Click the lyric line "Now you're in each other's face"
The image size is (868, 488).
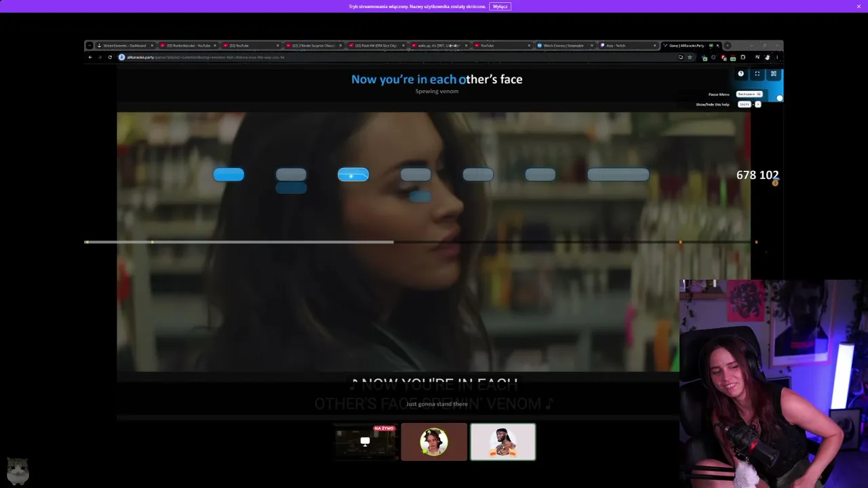click(437, 79)
